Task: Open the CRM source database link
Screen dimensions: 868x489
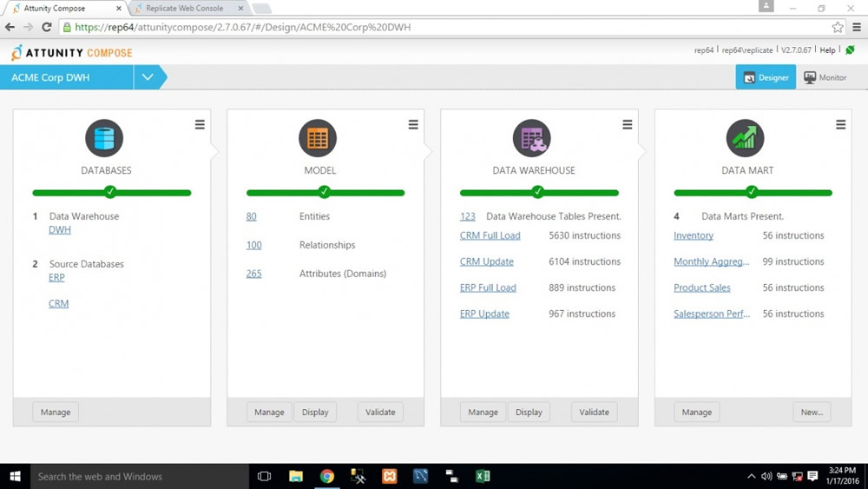Action: tap(59, 303)
